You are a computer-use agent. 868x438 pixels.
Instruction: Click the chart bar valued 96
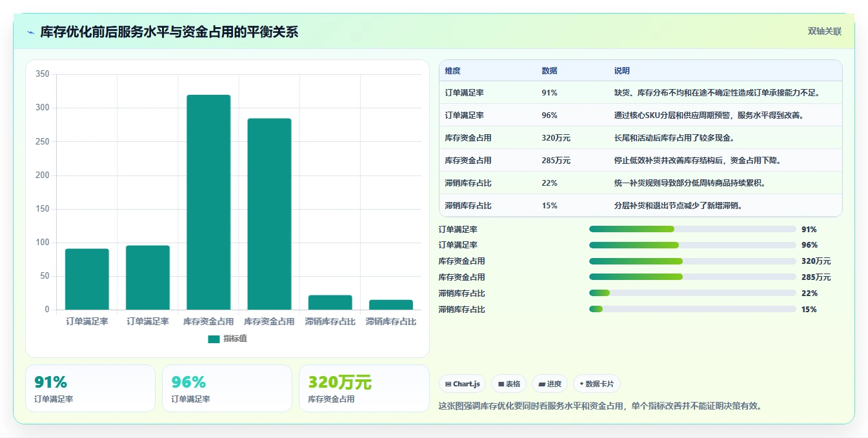click(148, 277)
